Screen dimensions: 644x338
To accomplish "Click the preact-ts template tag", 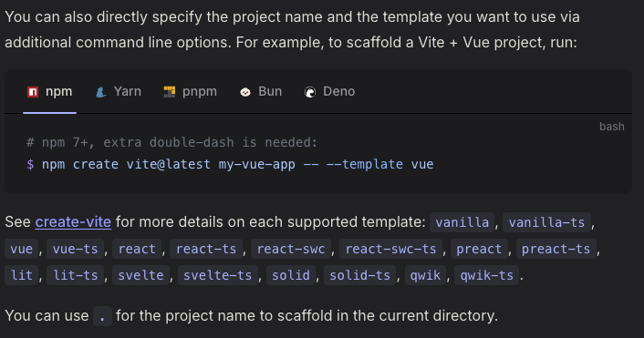I will (x=556, y=249).
